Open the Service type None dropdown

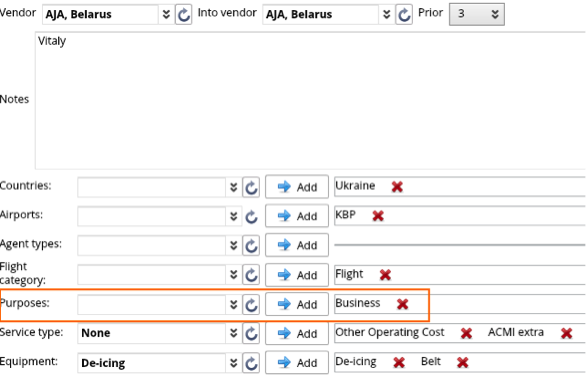click(x=234, y=333)
